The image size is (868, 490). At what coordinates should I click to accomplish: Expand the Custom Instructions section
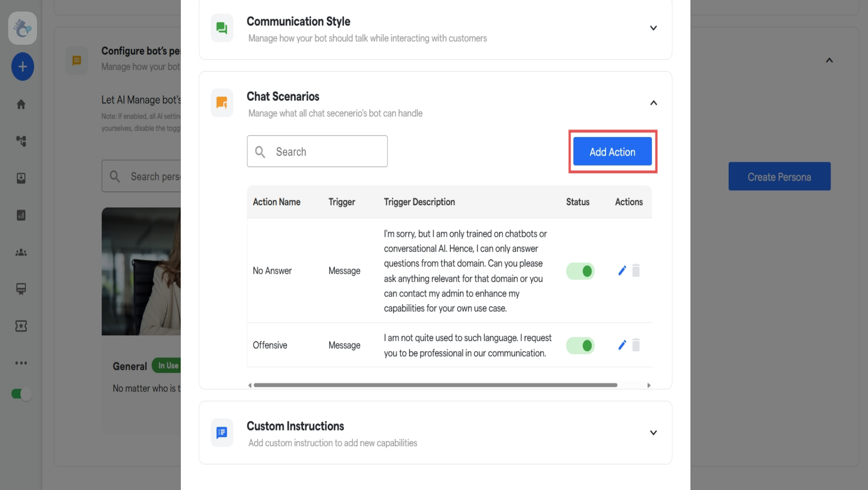pos(654,432)
